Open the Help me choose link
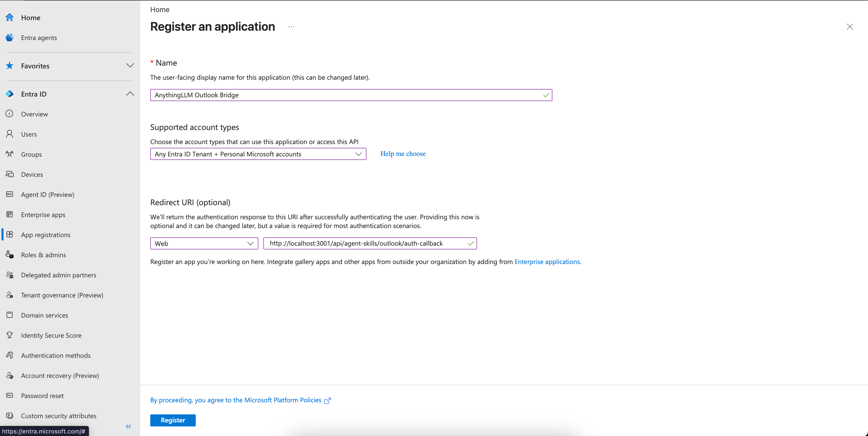The height and width of the screenshot is (436, 868). coord(403,153)
